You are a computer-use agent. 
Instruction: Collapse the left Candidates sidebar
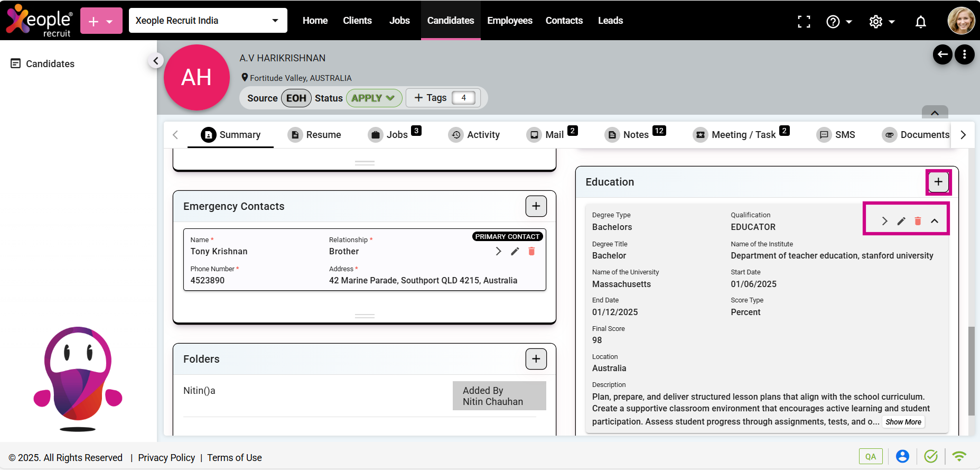(x=155, y=61)
